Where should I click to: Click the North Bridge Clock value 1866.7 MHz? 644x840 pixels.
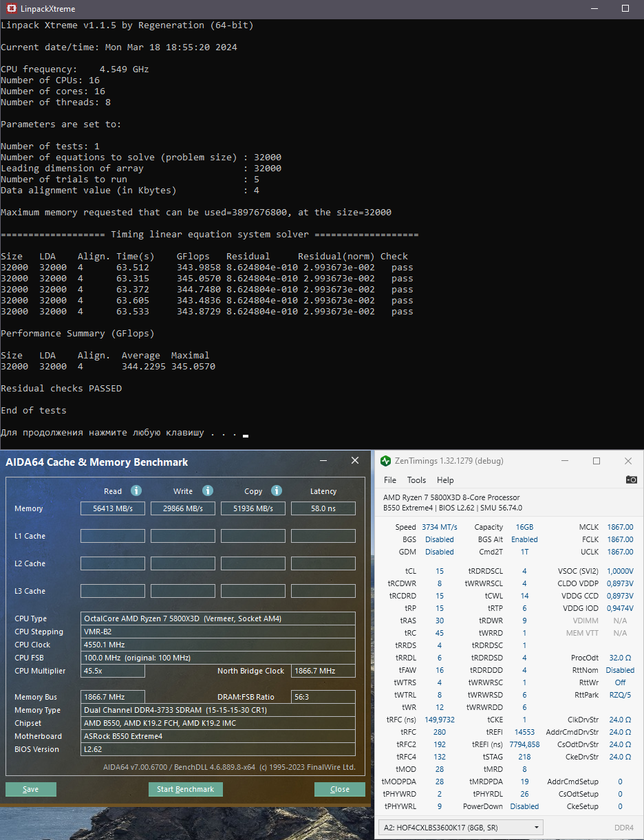[x=323, y=671]
